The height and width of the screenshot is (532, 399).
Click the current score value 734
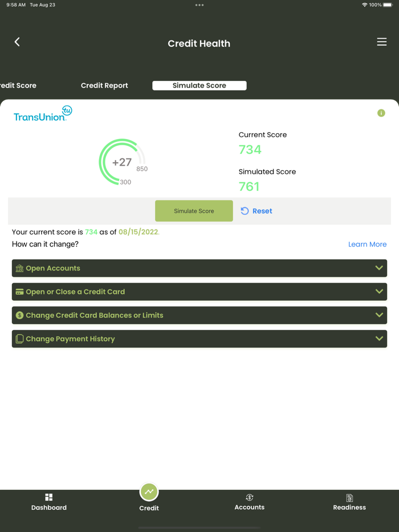pyautogui.click(x=250, y=150)
